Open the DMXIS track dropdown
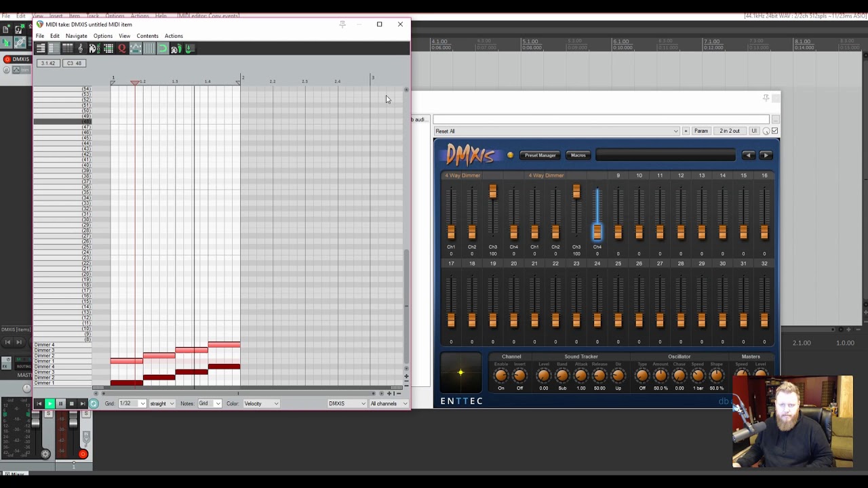Screen dimensions: 868x488 [347, 403]
